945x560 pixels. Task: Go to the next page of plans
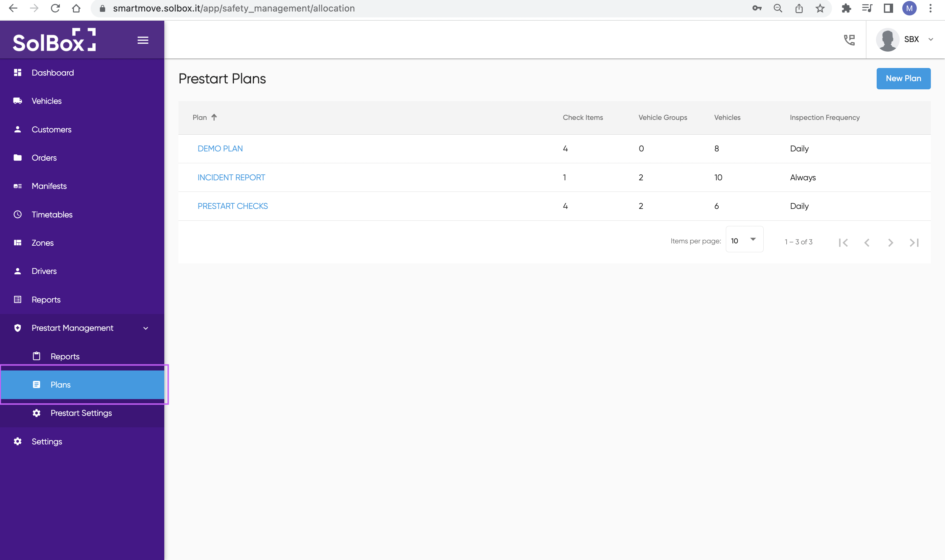pos(890,243)
